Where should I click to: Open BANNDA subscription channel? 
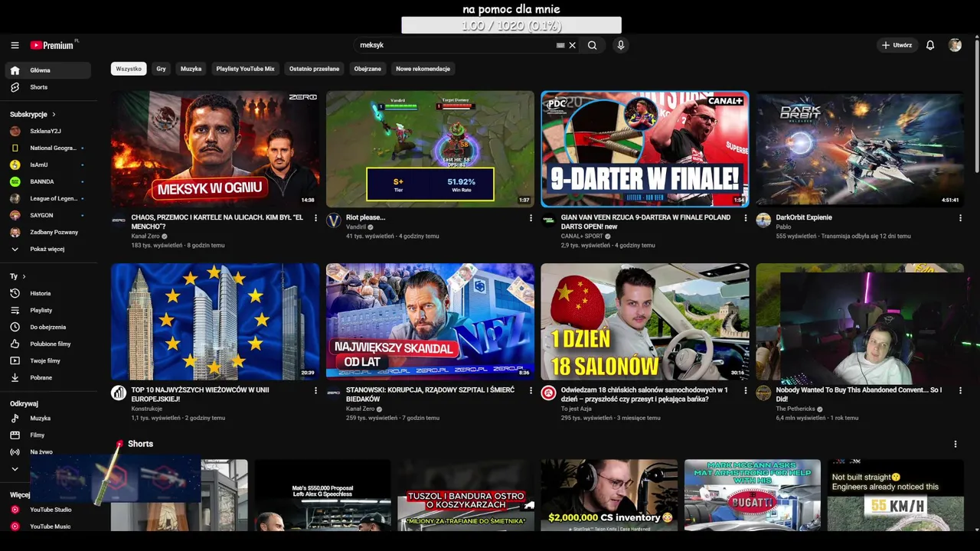point(47,181)
